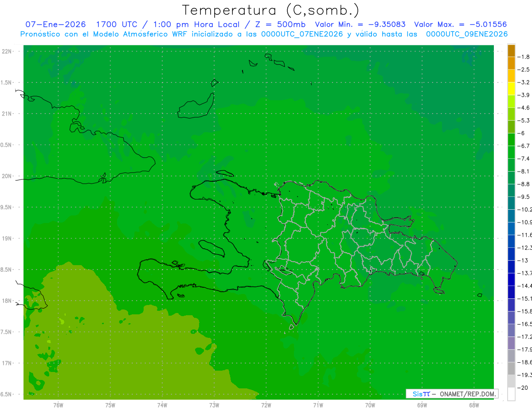Click the '76W' longitude axis label
This screenshot has width=532, height=411.
point(58,405)
